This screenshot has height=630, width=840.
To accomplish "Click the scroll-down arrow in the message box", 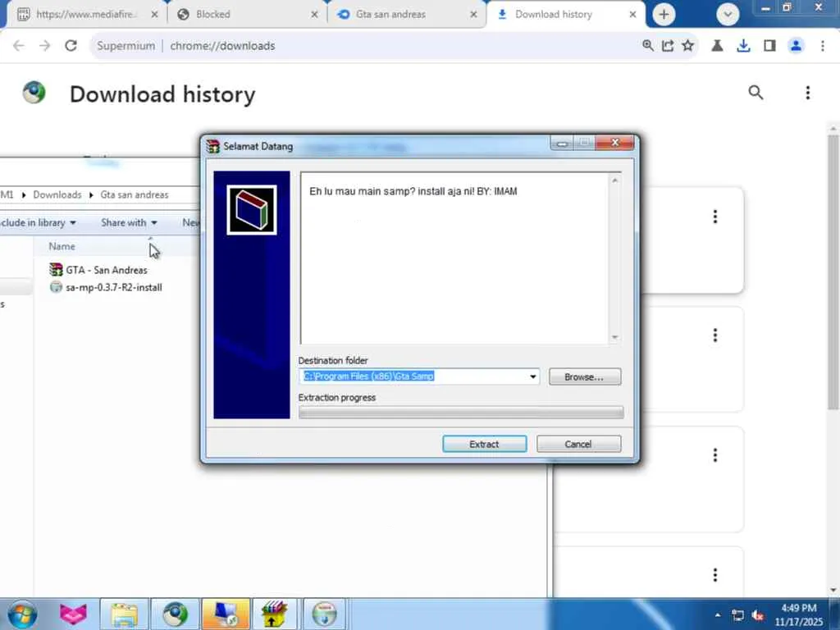I will click(614, 337).
